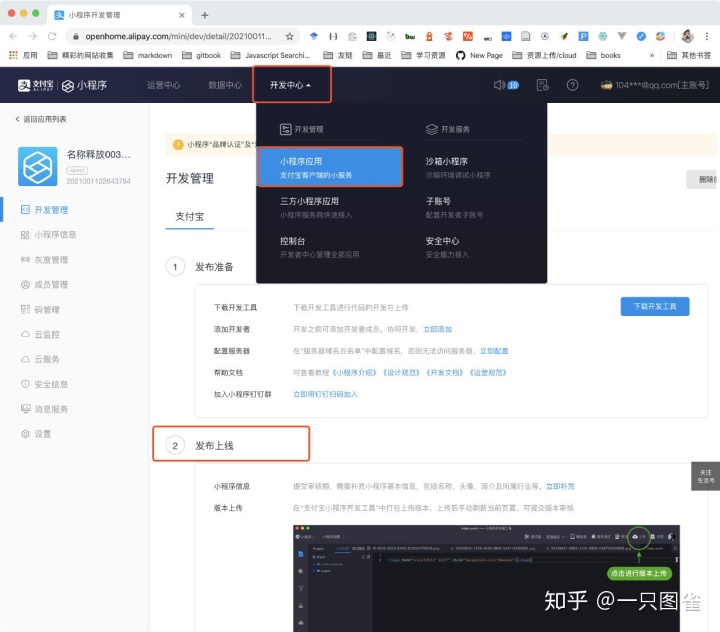Select 沙箱小程序 menu entry
This screenshot has width=720, height=632.
458,167
